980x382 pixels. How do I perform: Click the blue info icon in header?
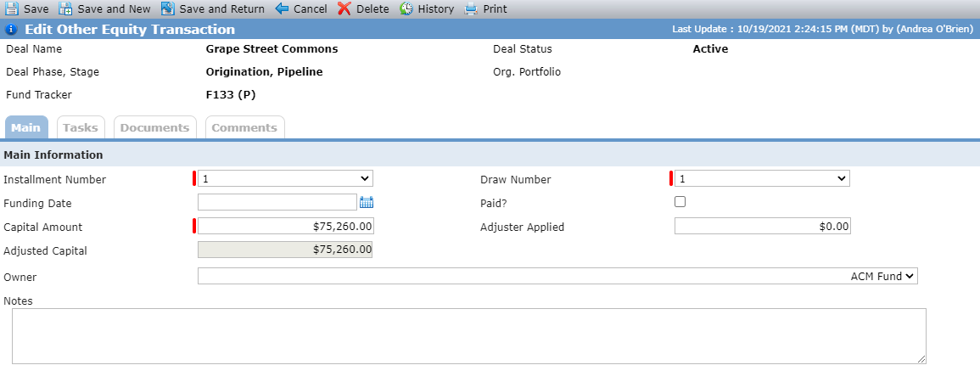(11, 30)
